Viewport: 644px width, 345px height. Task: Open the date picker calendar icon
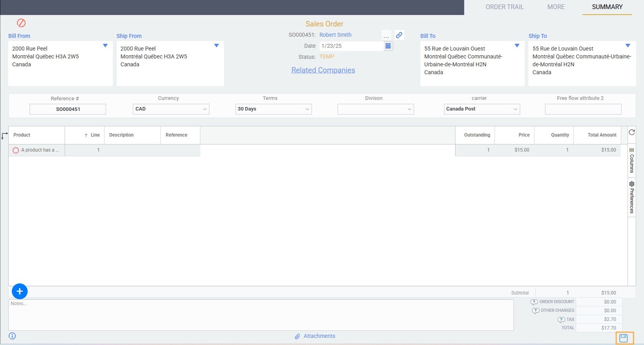click(388, 46)
